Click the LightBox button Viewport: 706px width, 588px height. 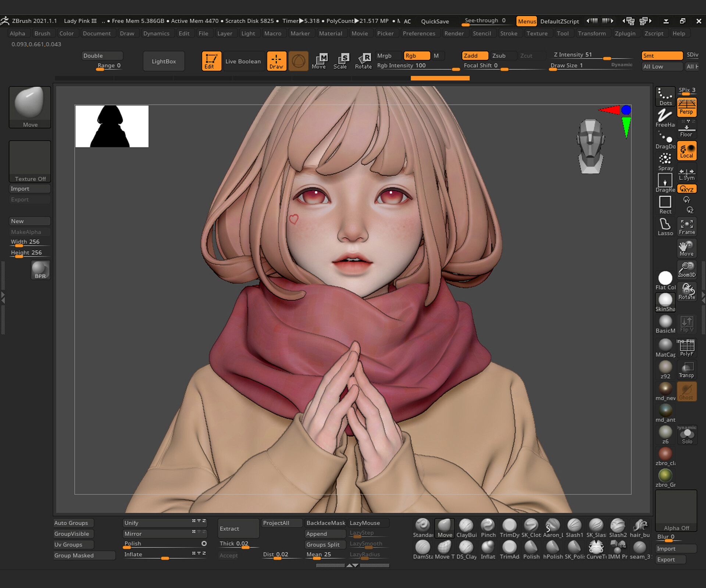164,61
